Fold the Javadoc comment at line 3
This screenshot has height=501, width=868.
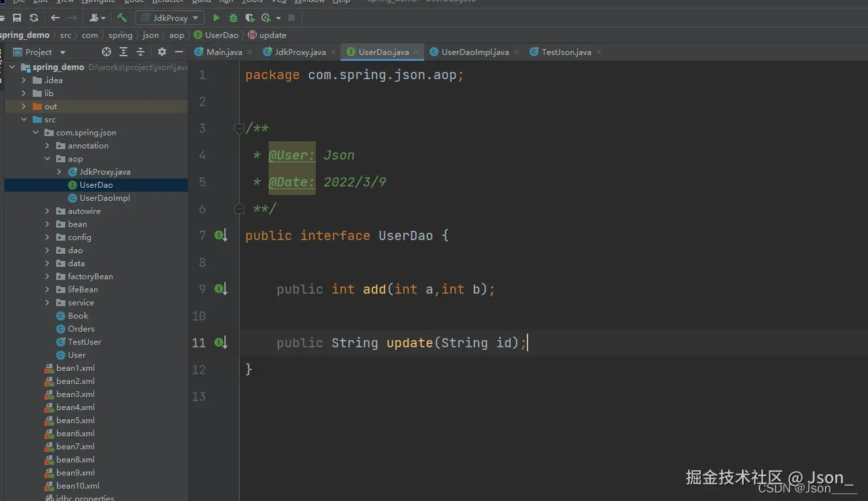click(x=239, y=128)
